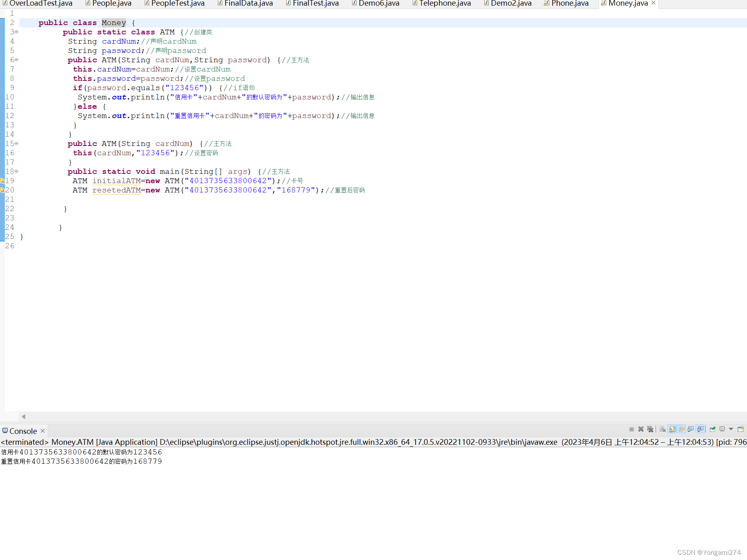Open the FinalData.java editor tab
The image size is (747, 560).
tap(245, 3)
